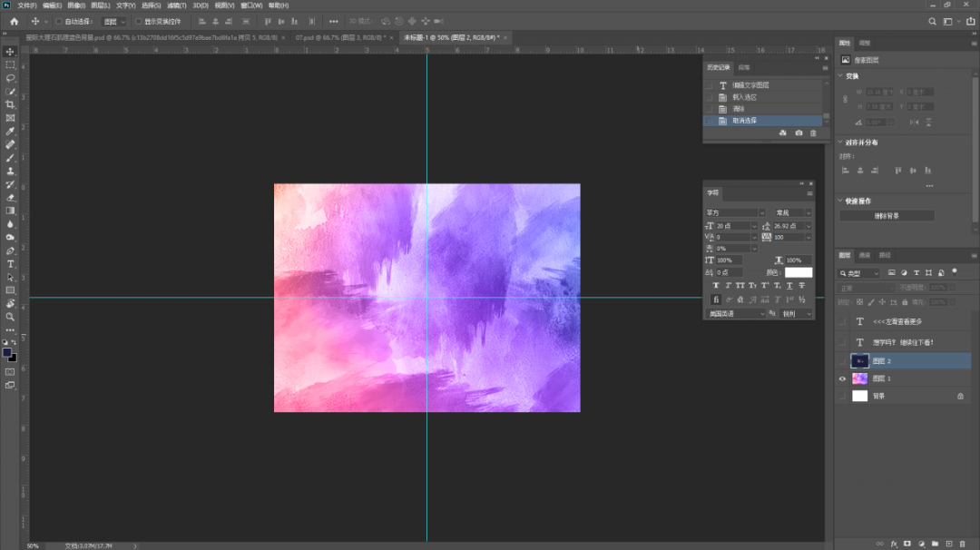
Task: Open the 类型 layer filter dropdown
Action: coord(858,272)
